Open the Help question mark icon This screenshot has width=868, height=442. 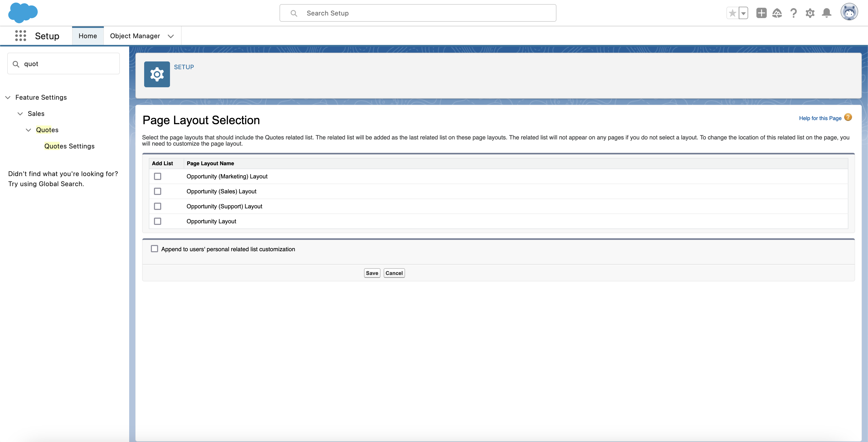pyautogui.click(x=794, y=13)
